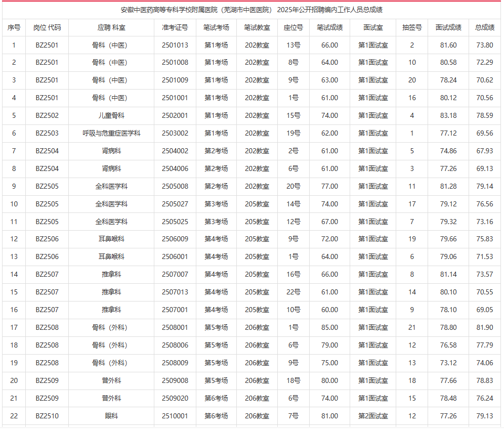Viewport: 504px width, 430px height.
Task: Select exam number 2509020 cell
Action: (x=175, y=398)
